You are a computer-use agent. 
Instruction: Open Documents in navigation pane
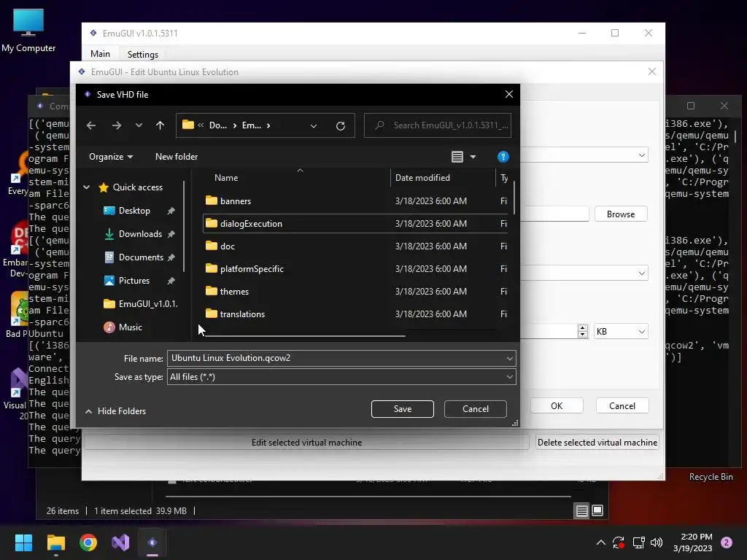[x=141, y=257]
